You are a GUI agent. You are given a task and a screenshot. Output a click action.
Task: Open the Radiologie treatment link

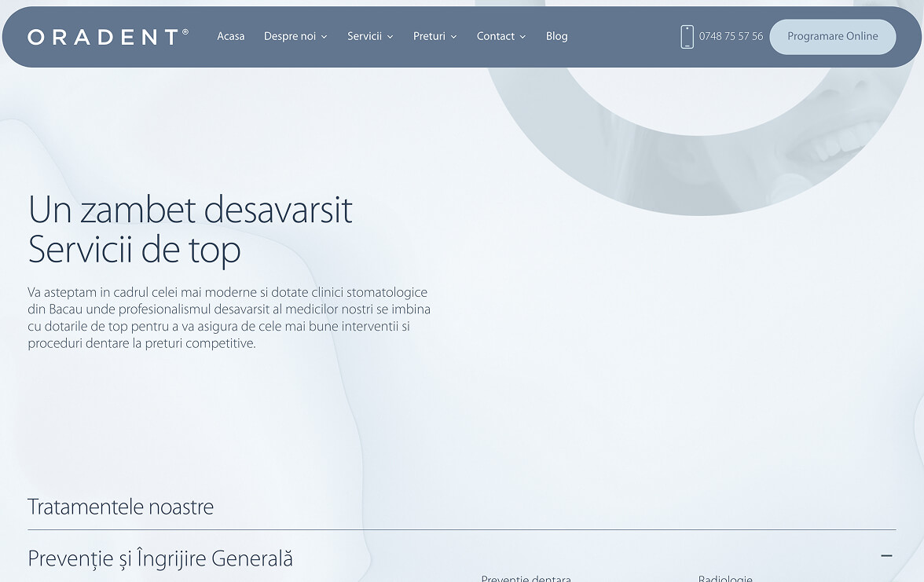click(x=724, y=578)
